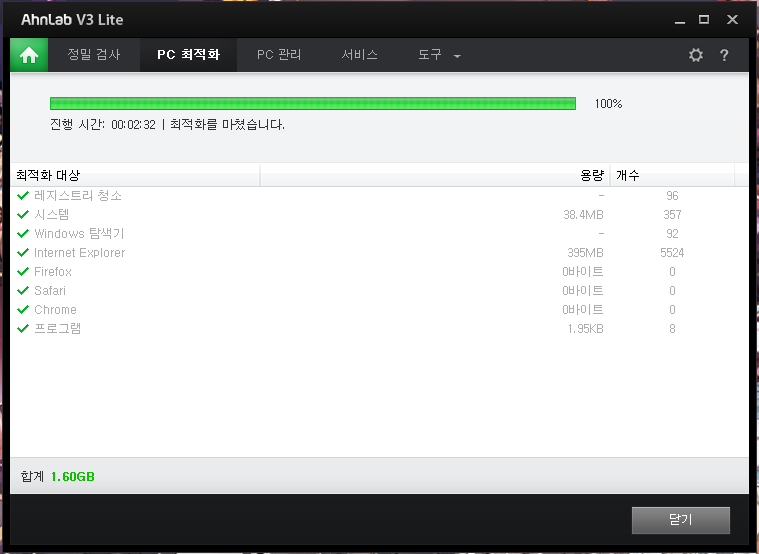Click the 395MB size value
The image size is (759, 554).
click(x=585, y=252)
